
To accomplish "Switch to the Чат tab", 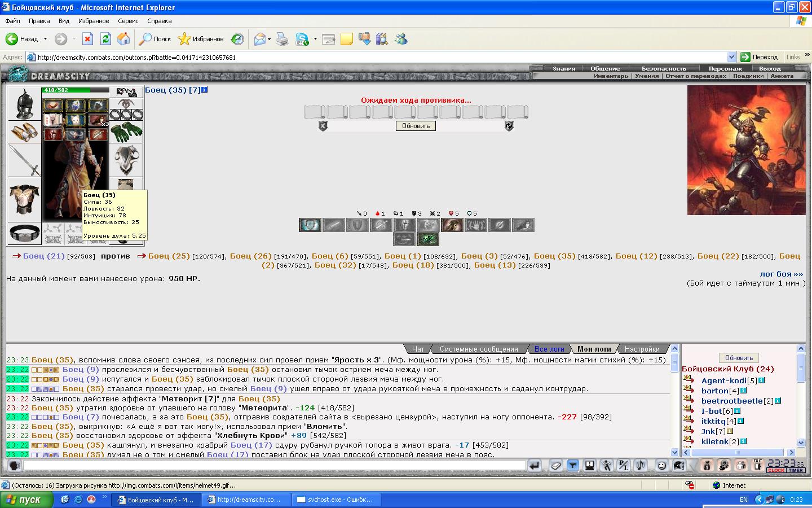I will pyautogui.click(x=418, y=349).
